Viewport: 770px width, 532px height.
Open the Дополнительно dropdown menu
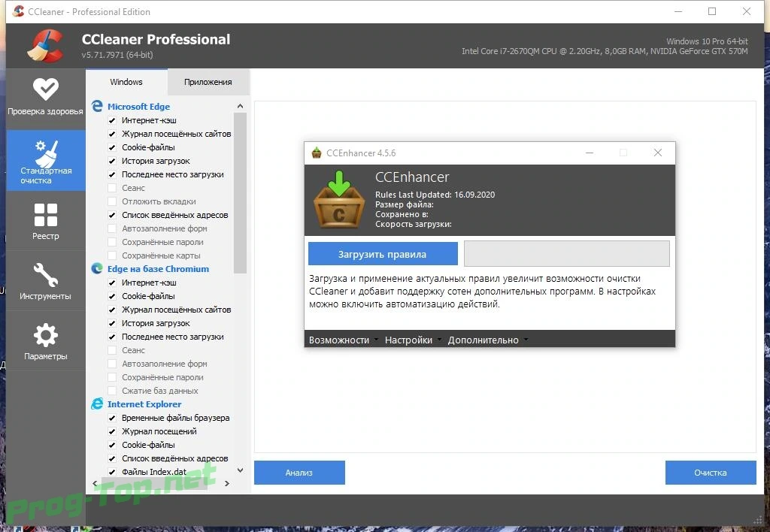[x=487, y=340]
